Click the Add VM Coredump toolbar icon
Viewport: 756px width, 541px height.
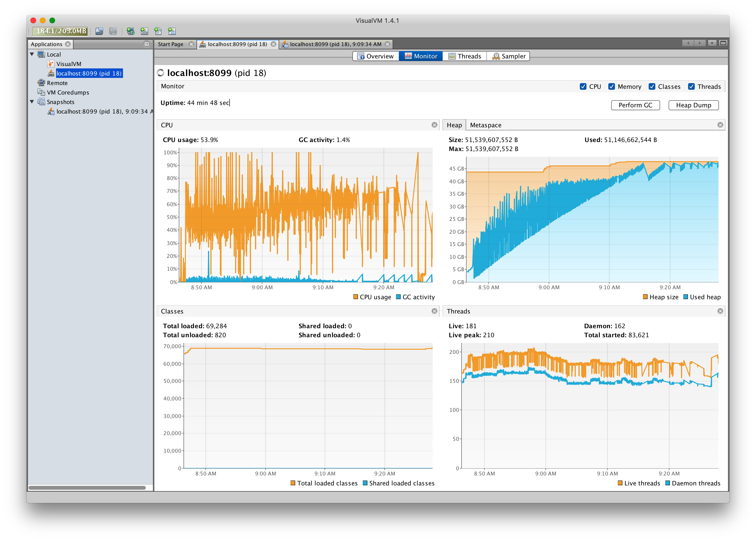[x=158, y=31]
